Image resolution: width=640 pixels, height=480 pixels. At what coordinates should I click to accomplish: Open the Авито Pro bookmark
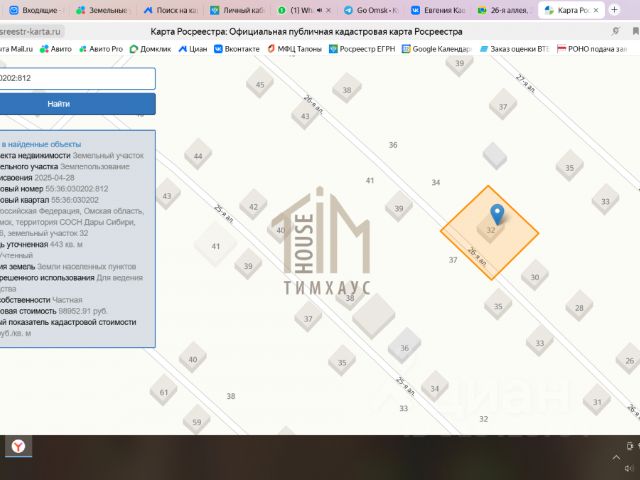[101, 49]
